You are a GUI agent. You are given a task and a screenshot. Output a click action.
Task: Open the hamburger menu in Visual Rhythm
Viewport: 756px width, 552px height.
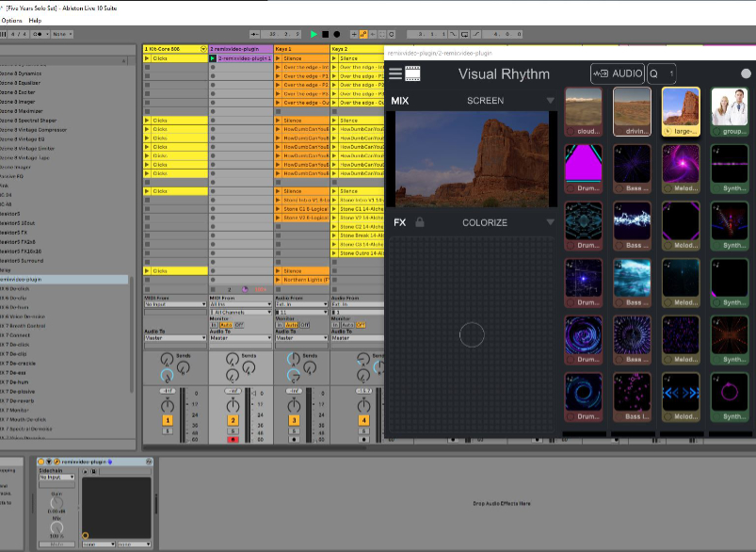click(394, 73)
